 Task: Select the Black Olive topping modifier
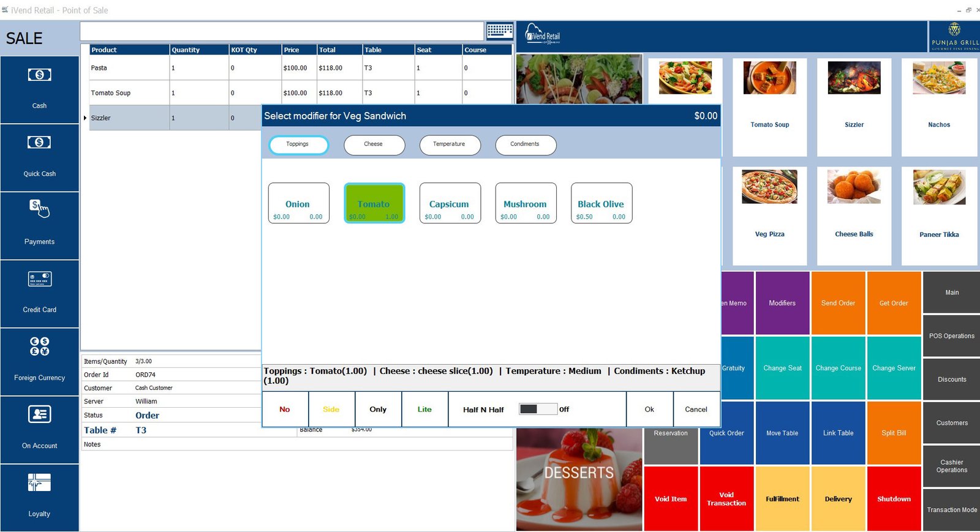601,203
